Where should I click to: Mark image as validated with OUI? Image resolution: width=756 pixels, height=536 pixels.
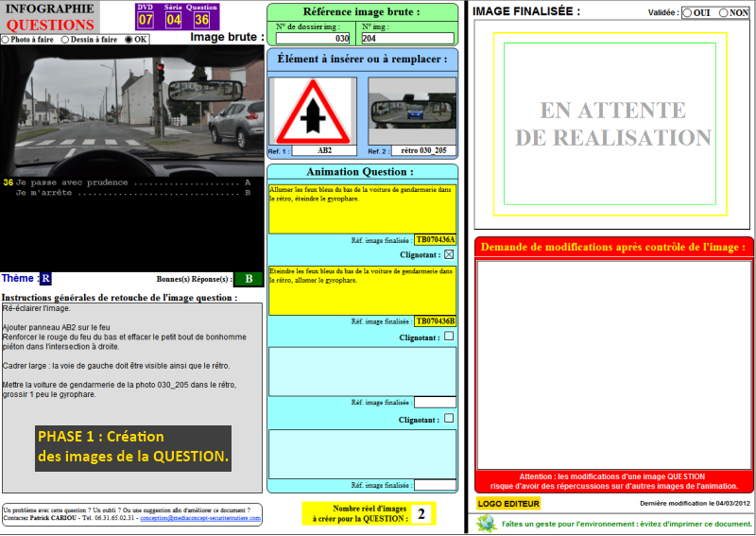[688, 13]
